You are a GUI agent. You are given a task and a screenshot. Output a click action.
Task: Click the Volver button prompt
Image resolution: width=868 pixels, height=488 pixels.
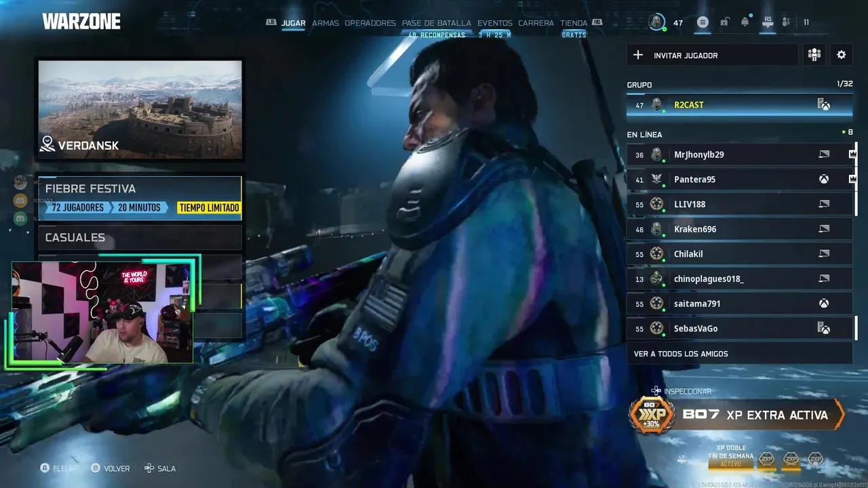[x=111, y=468]
